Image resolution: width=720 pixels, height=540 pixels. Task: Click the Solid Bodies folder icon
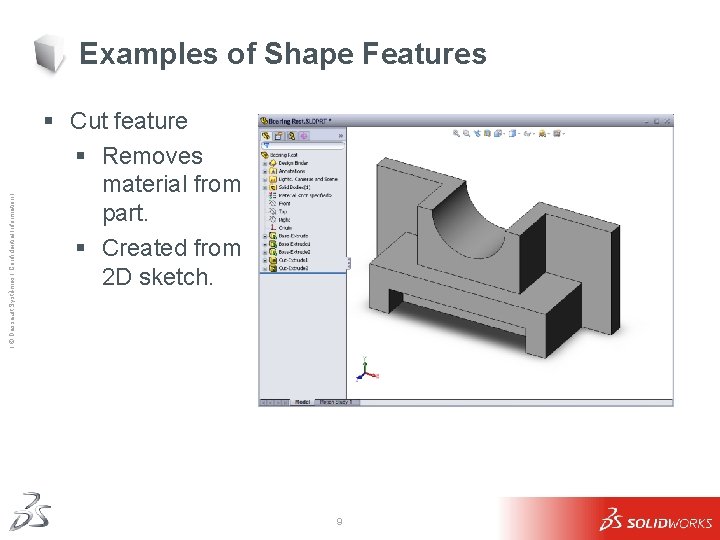[273, 187]
